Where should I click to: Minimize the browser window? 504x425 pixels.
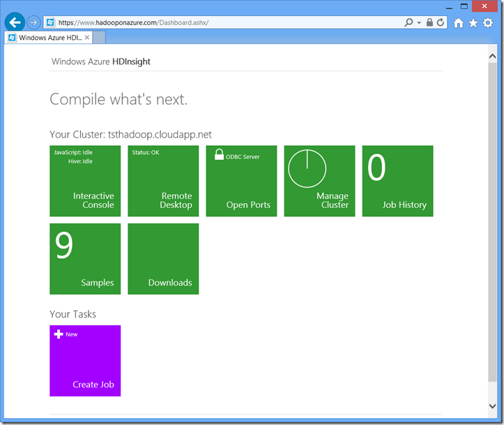click(x=450, y=7)
